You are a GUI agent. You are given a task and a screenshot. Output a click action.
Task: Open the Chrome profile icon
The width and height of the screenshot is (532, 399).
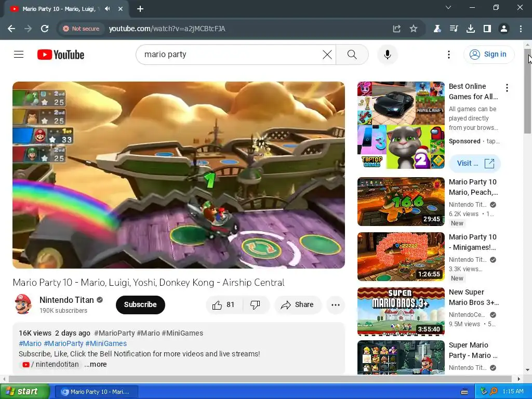(x=504, y=29)
